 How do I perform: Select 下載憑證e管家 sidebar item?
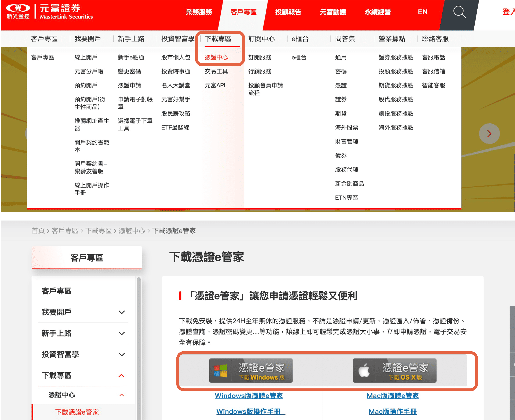click(x=84, y=412)
